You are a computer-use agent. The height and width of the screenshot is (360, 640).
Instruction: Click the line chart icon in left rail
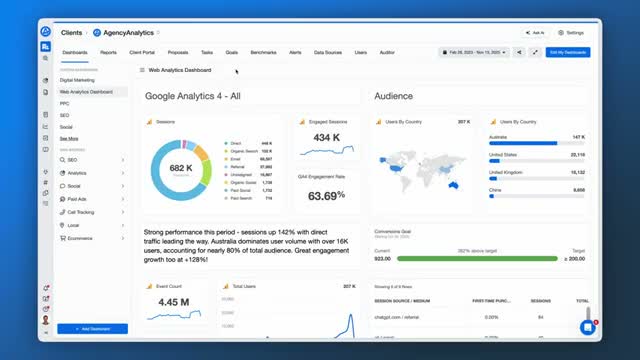click(x=46, y=127)
